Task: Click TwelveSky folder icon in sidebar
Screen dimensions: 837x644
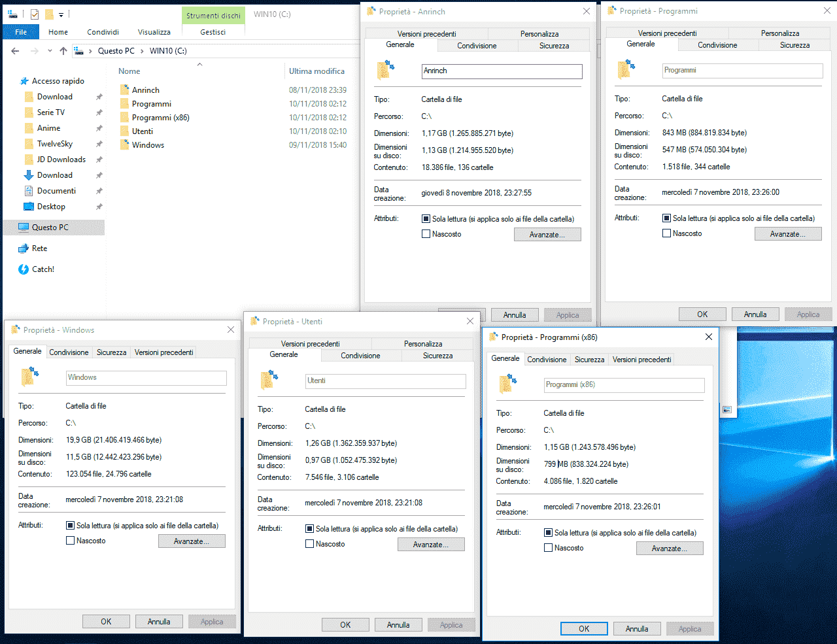Action: [x=29, y=144]
